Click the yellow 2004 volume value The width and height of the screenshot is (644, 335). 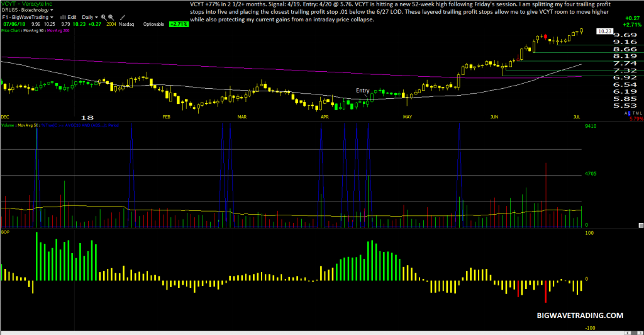pyautogui.click(x=111, y=25)
